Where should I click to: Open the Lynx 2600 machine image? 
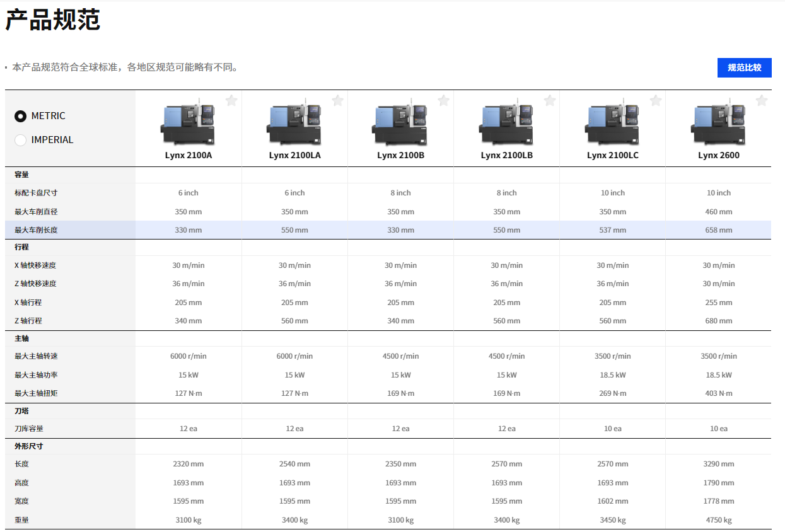click(719, 122)
